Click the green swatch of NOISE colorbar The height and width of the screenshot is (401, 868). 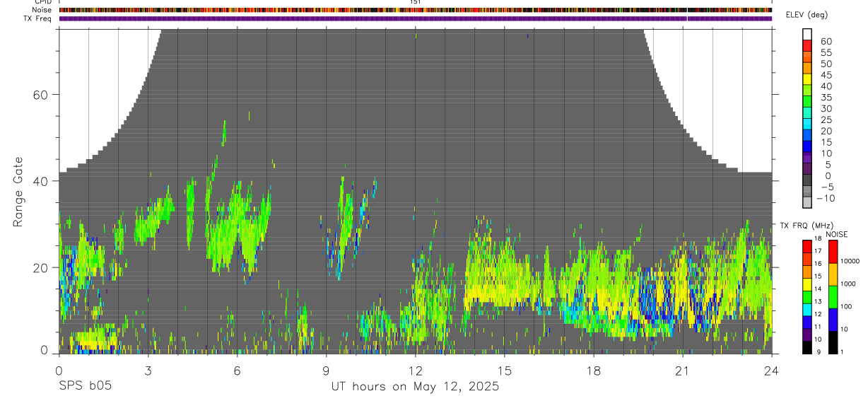832,297
